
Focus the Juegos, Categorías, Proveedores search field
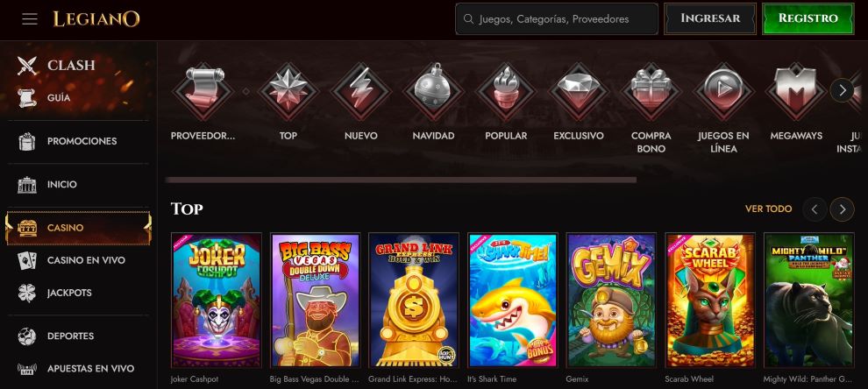tap(557, 18)
